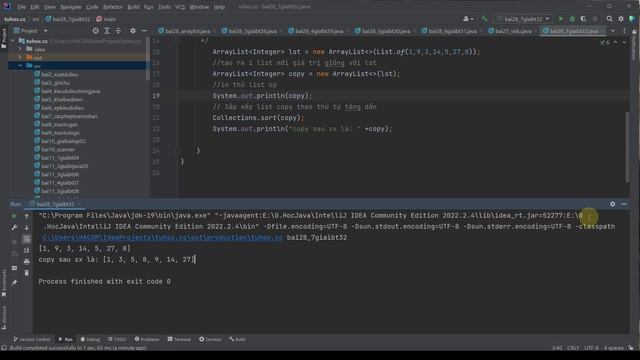Open the editor tabs three-dot options menu
This screenshot has height=360, width=640.
(x=624, y=31)
